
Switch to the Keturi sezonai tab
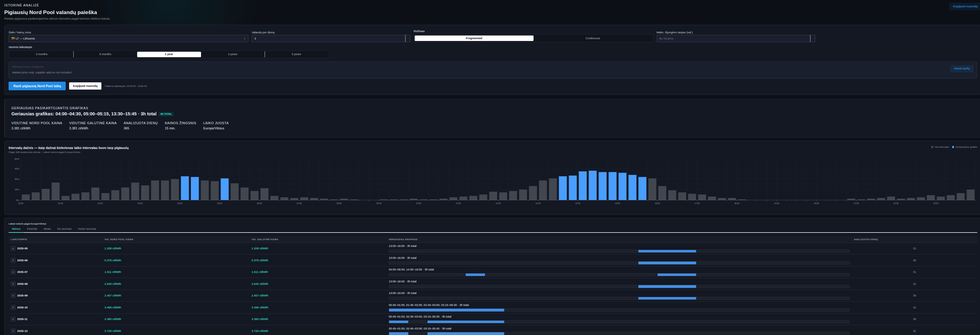[87, 229]
